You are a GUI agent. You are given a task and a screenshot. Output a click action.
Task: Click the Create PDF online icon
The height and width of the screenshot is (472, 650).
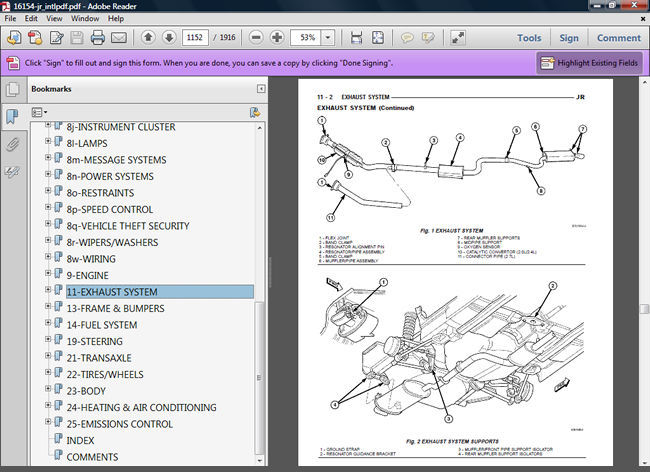[x=14, y=38]
